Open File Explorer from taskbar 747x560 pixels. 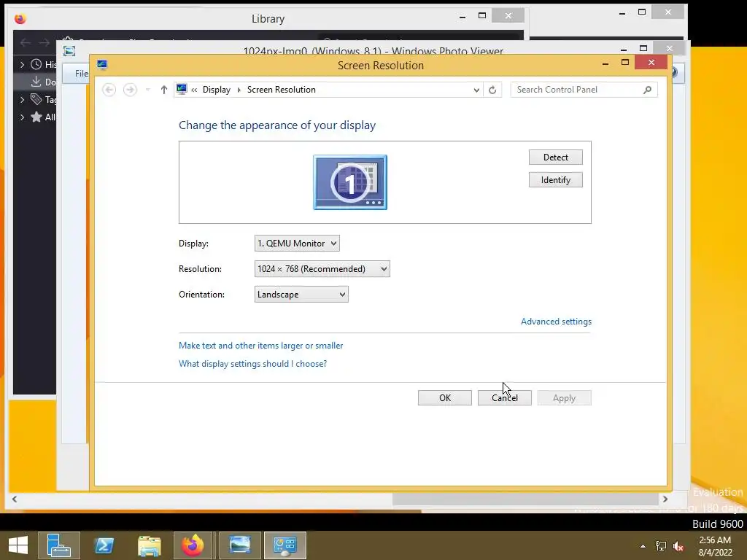coord(149,545)
